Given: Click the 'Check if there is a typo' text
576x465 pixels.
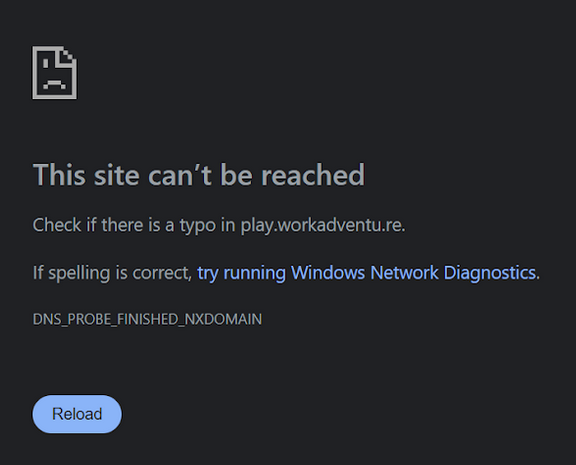Looking at the screenshot, I should (124, 225).
